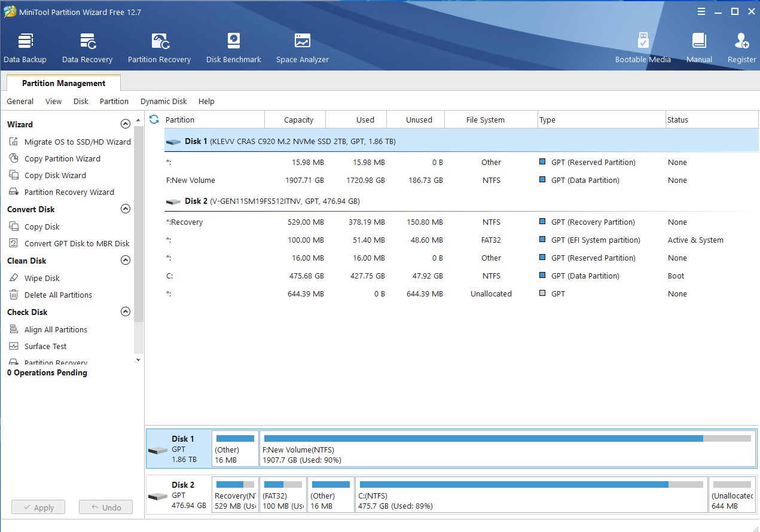
Task: Collapse the Clean Disk section
Action: coord(126,261)
